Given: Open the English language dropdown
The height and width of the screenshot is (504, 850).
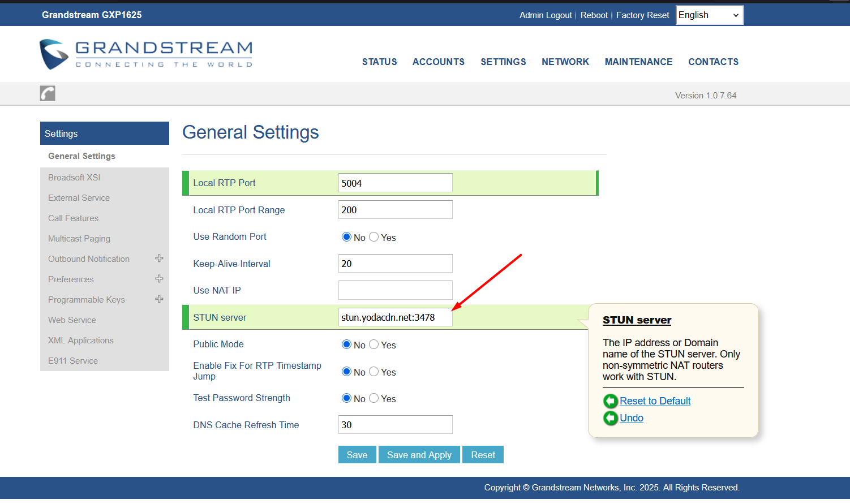Looking at the screenshot, I should [x=710, y=15].
